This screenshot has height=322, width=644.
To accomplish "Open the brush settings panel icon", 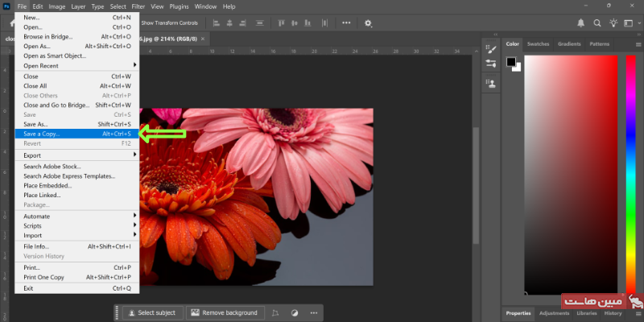I will [491, 49].
